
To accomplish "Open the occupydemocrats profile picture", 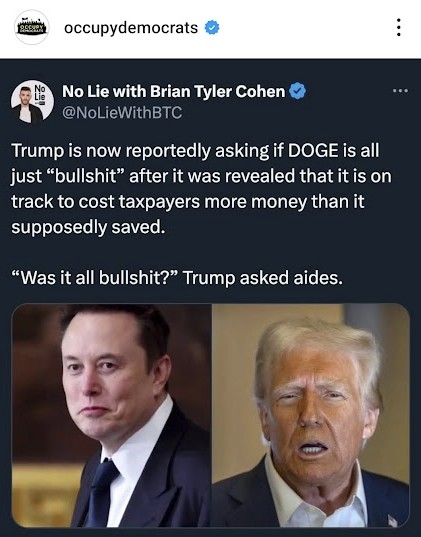I will click(32, 27).
